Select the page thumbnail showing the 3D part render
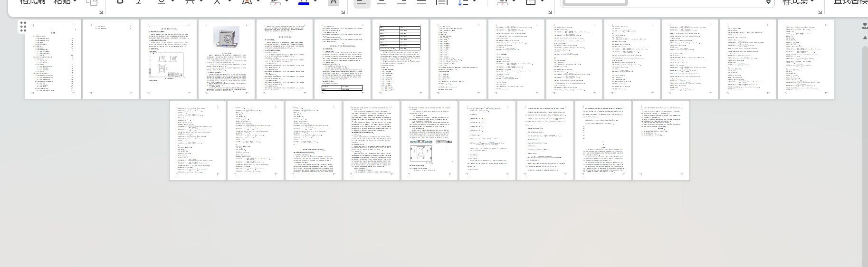 coord(227,59)
